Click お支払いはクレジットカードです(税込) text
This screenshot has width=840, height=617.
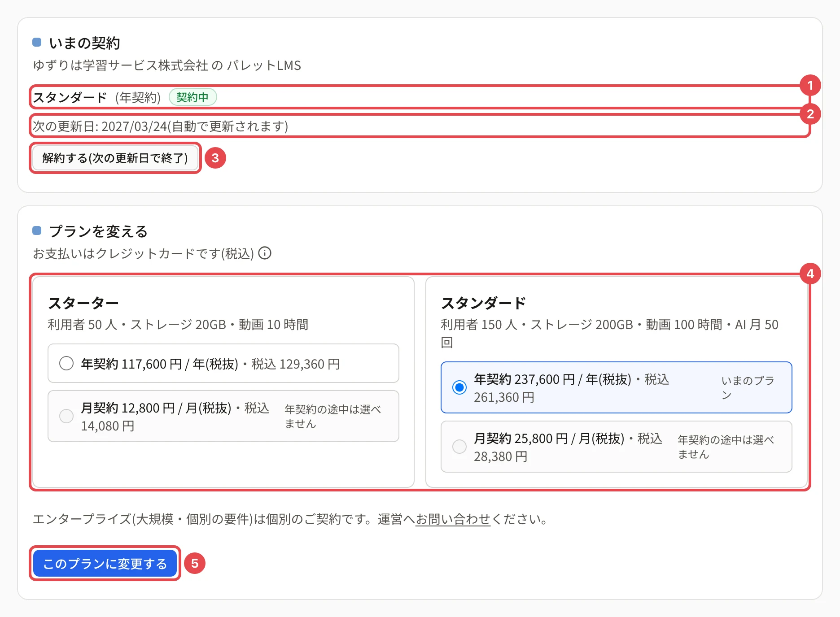point(143,254)
